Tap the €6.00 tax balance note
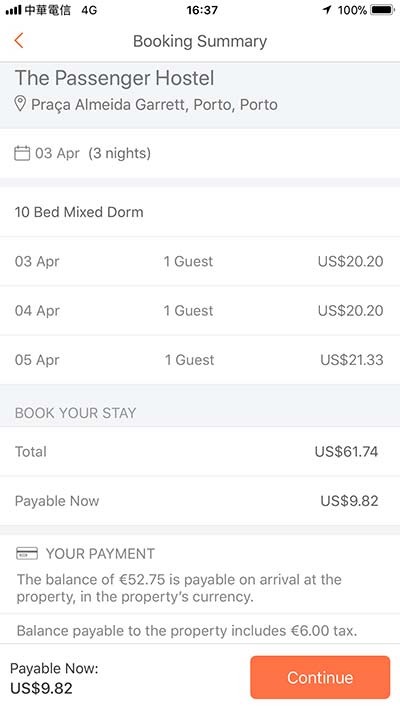Image resolution: width=400 pixels, height=711 pixels. pyautogui.click(x=187, y=631)
